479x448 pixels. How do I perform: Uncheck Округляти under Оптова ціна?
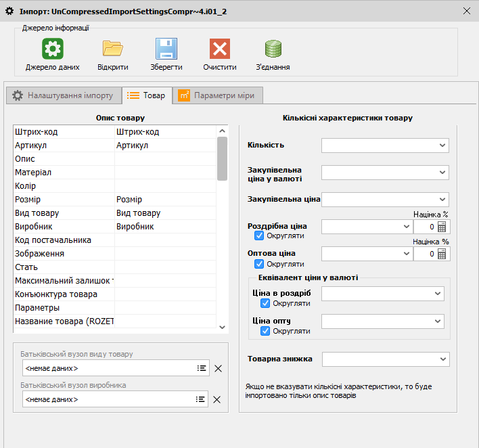pos(259,264)
